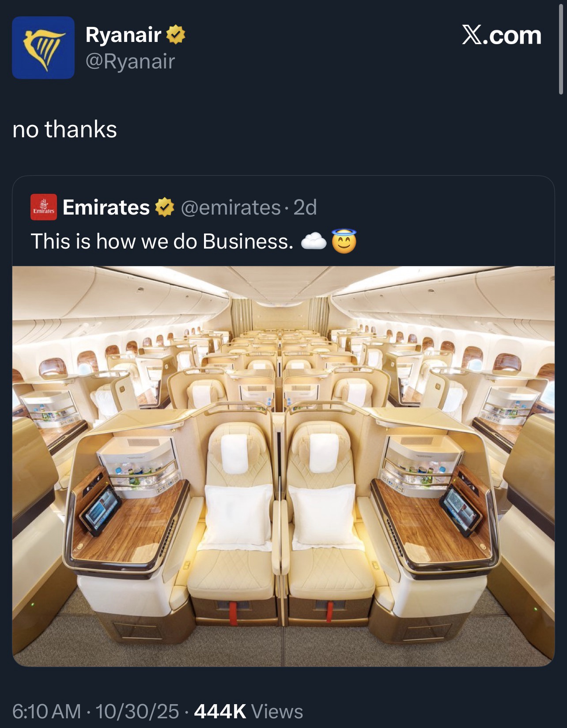The width and height of the screenshot is (567, 728).
Task: Click Emirates' gold verified badge
Action: (x=165, y=207)
